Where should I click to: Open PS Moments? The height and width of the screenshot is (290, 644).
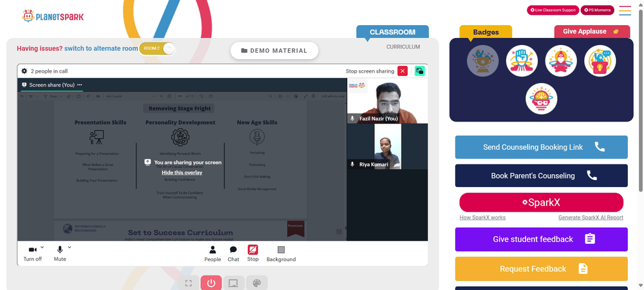point(597,10)
